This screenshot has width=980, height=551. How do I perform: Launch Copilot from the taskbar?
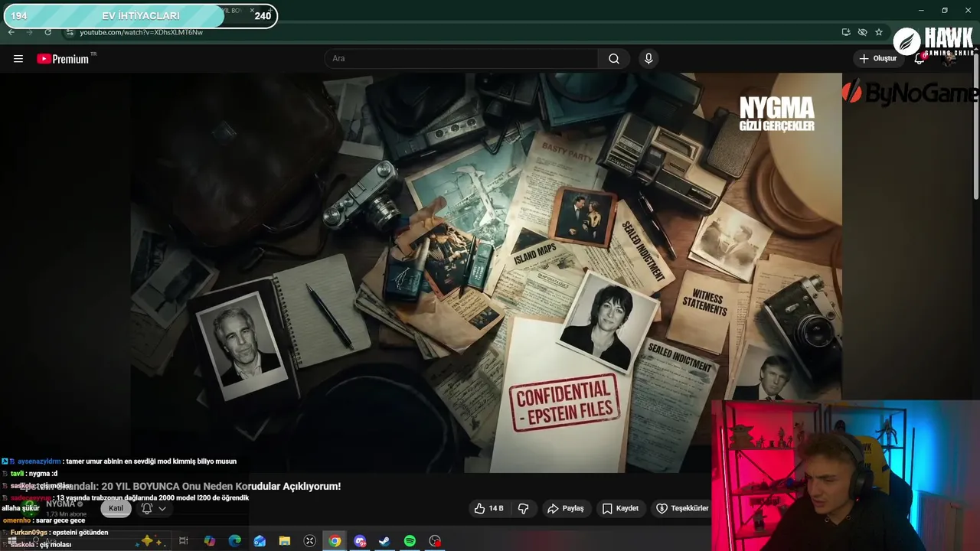209,541
